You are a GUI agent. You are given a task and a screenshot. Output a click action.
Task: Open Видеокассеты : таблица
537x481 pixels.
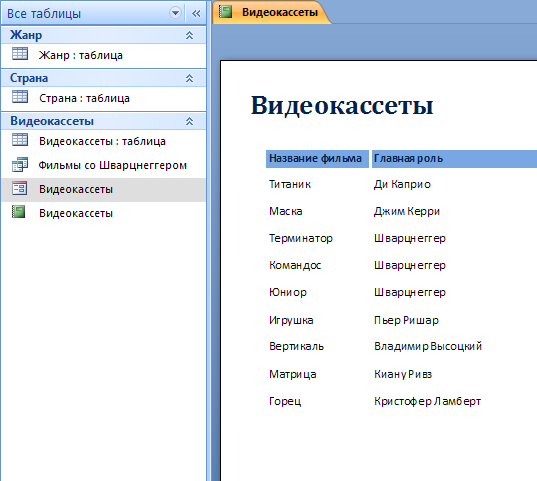[102, 141]
